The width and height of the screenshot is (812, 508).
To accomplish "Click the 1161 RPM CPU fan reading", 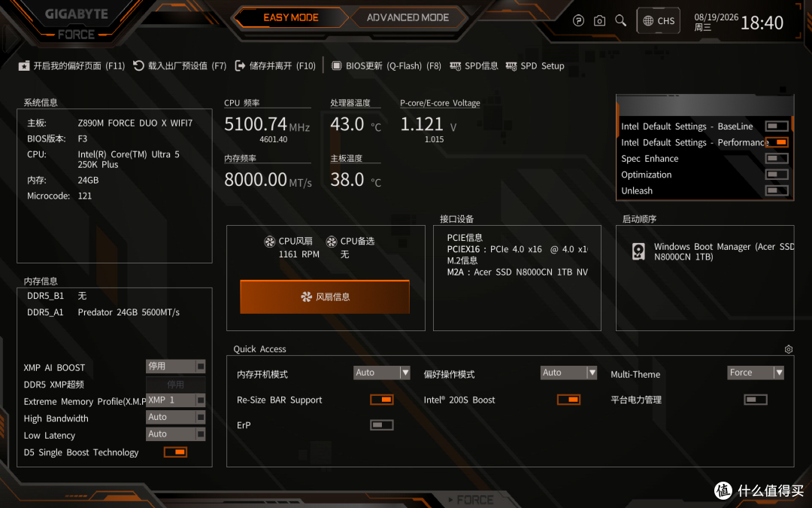I will click(x=298, y=254).
